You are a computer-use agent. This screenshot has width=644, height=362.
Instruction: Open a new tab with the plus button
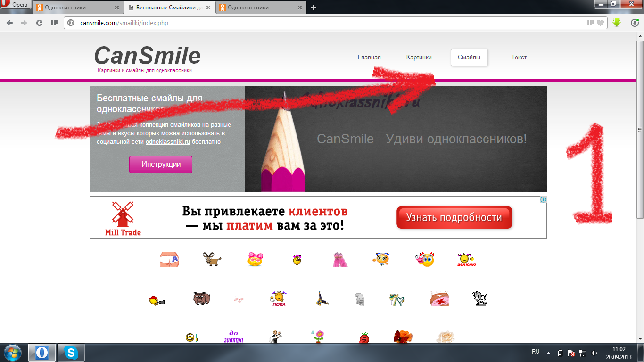[314, 8]
